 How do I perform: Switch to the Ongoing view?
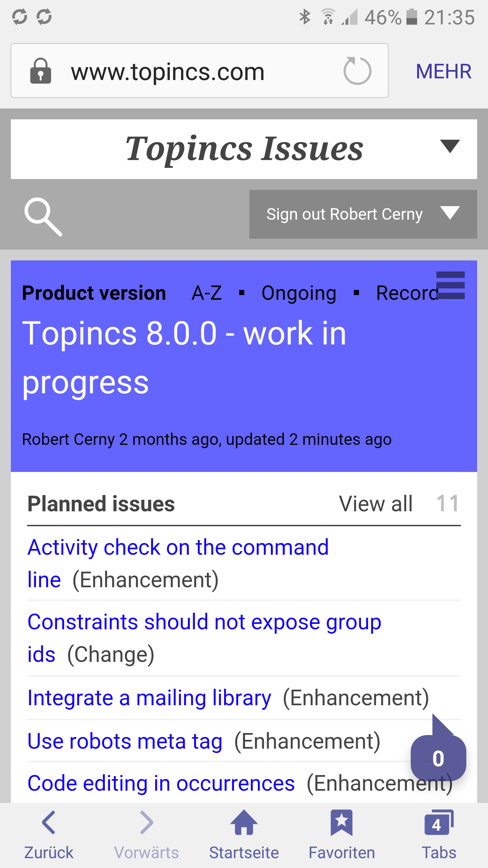point(299,293)
